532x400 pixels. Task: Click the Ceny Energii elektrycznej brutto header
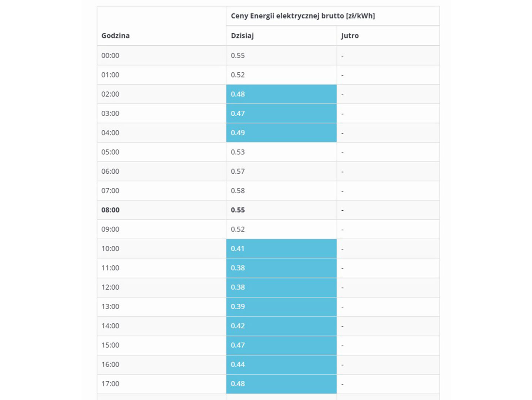[303, 16]
